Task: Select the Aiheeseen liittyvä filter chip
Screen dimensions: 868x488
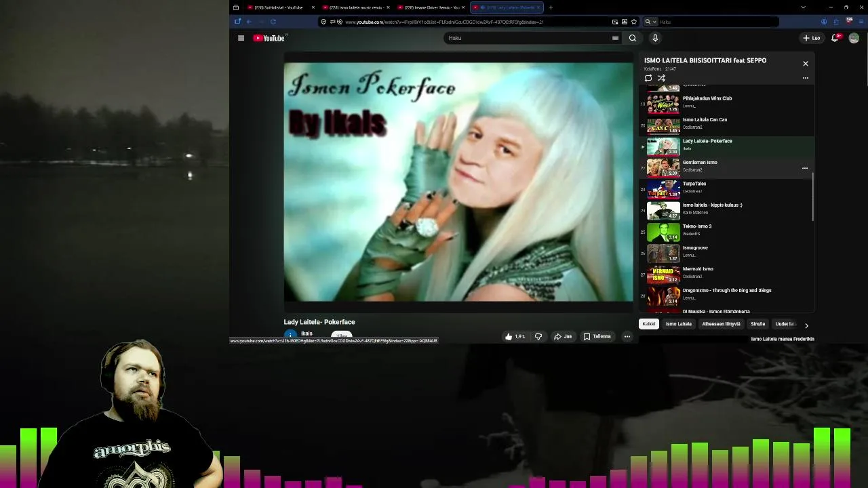Action: click(721, 324)
